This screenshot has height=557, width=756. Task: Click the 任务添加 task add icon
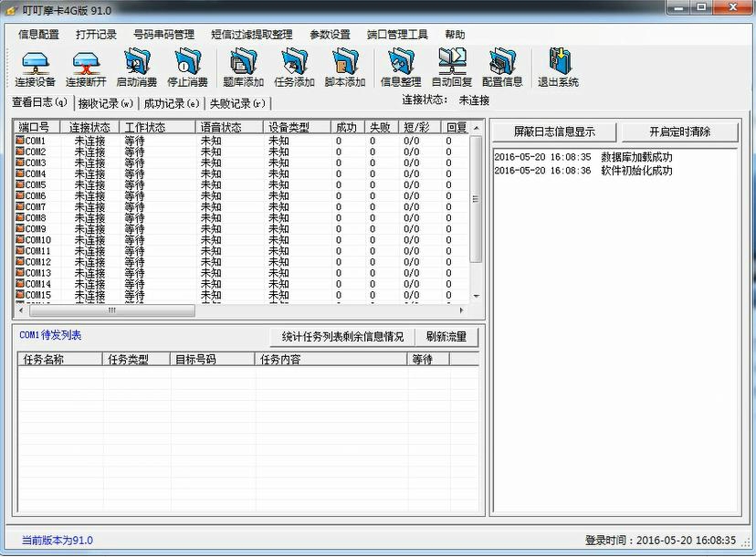[x=294, y=68]
